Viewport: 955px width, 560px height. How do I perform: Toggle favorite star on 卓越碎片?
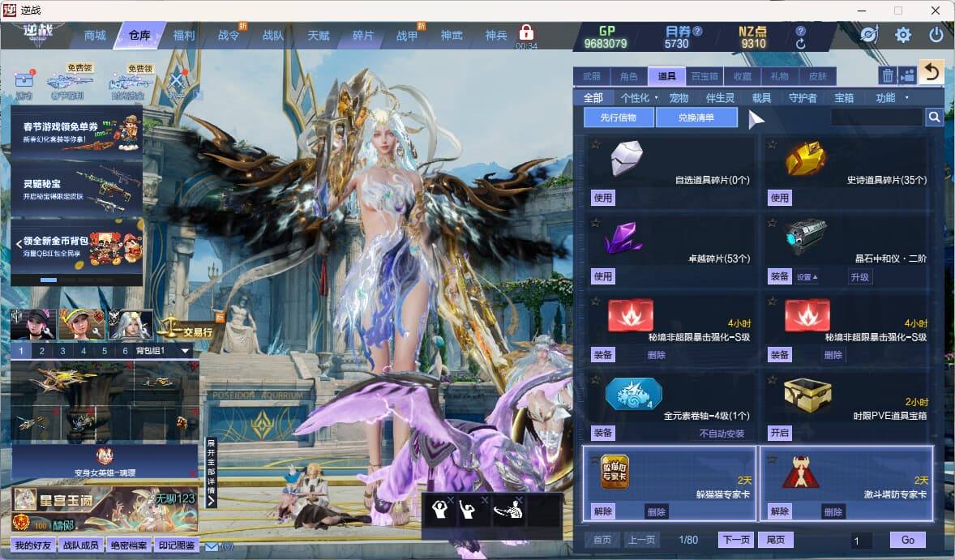click(595, 223)
